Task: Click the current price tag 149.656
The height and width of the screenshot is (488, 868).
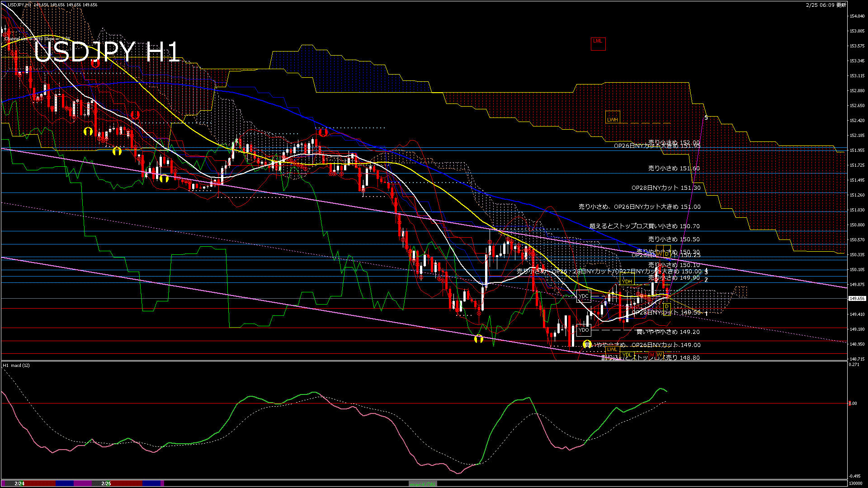Action: coord(857,299)
